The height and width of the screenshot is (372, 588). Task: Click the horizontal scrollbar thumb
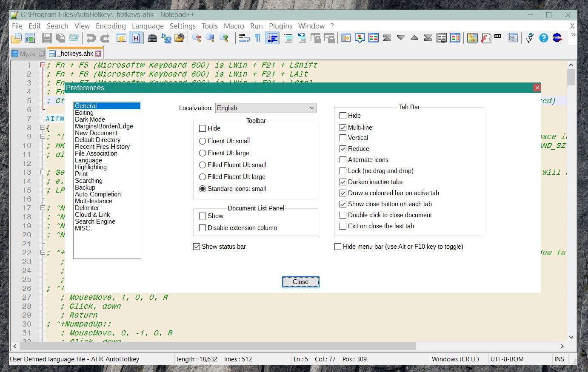coord(217,346)
